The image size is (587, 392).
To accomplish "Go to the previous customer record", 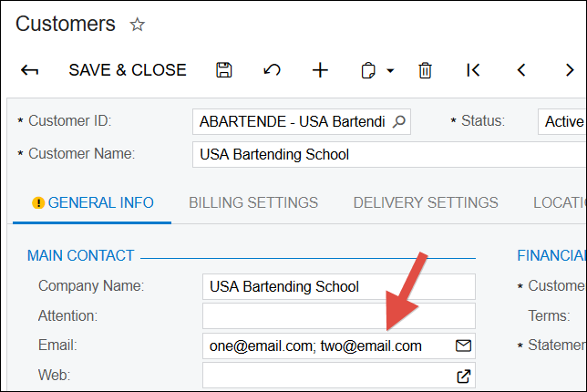I will coord(521,70).
